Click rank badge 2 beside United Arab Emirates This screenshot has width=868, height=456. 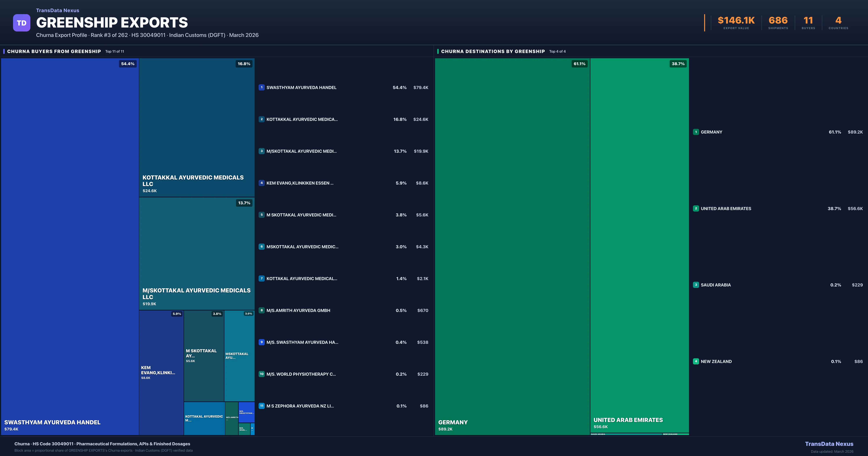tap(696, 208)
